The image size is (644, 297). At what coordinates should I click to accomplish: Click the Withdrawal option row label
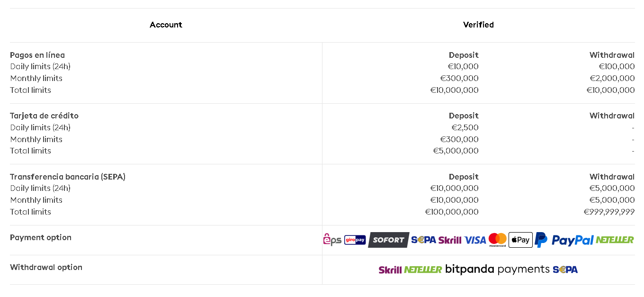[x=46, y=267]
